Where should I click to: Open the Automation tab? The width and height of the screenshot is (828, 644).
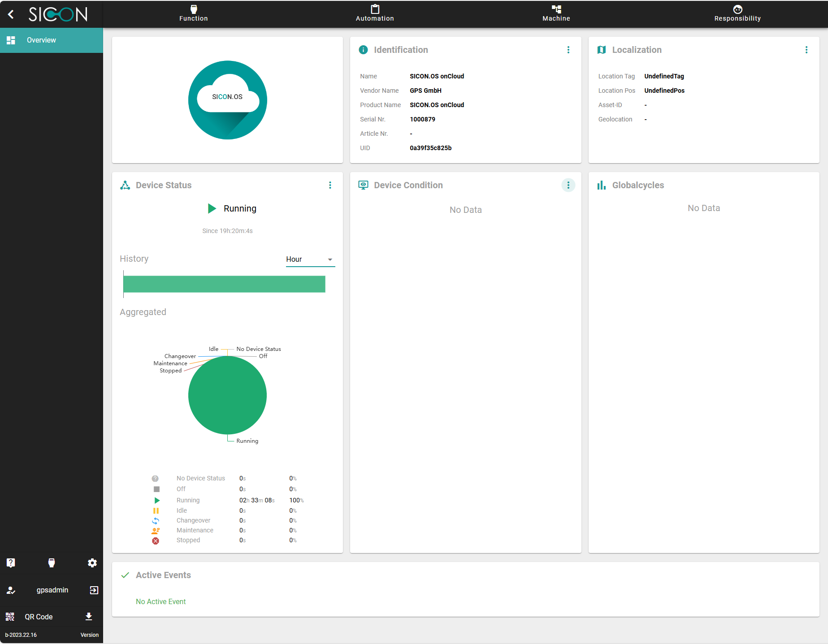[x=375, y=13]
